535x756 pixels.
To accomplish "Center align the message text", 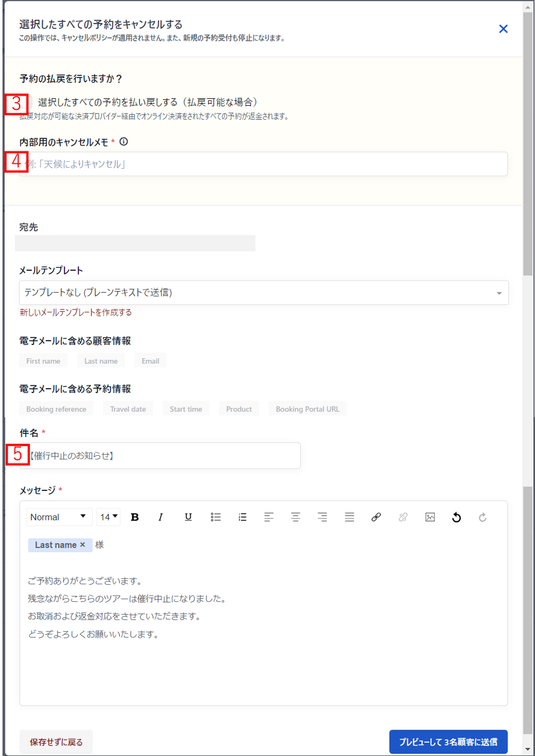I will point(295,517).
